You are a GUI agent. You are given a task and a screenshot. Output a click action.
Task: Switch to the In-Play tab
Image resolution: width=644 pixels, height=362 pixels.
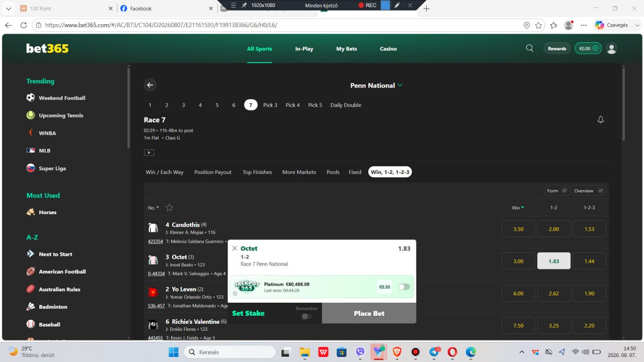(304, 49)
